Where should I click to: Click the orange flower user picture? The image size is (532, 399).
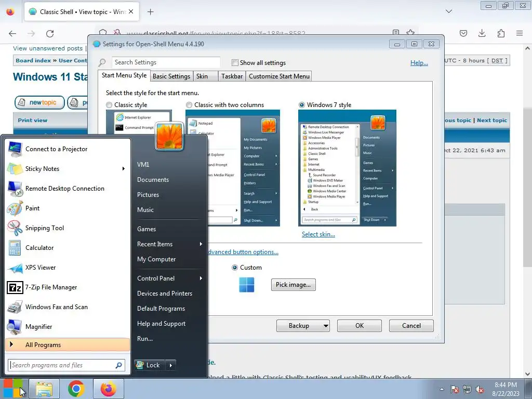tap(169, 136)
